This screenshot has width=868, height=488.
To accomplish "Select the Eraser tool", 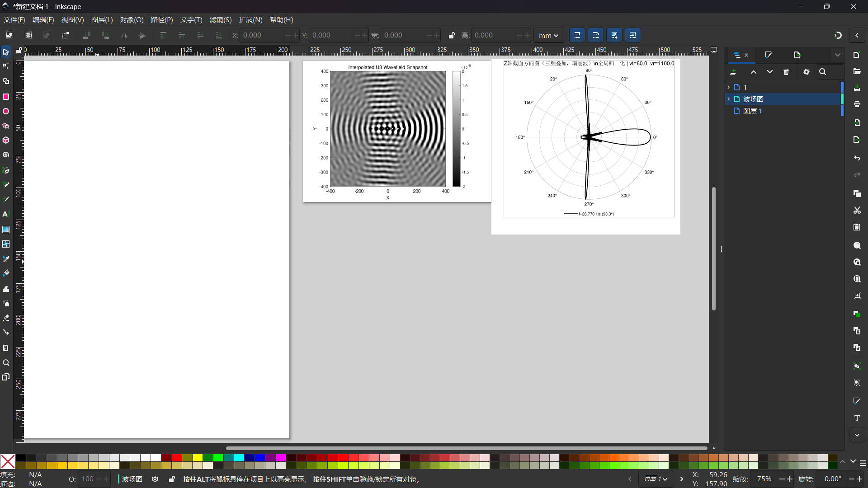I will pos(6,318).
